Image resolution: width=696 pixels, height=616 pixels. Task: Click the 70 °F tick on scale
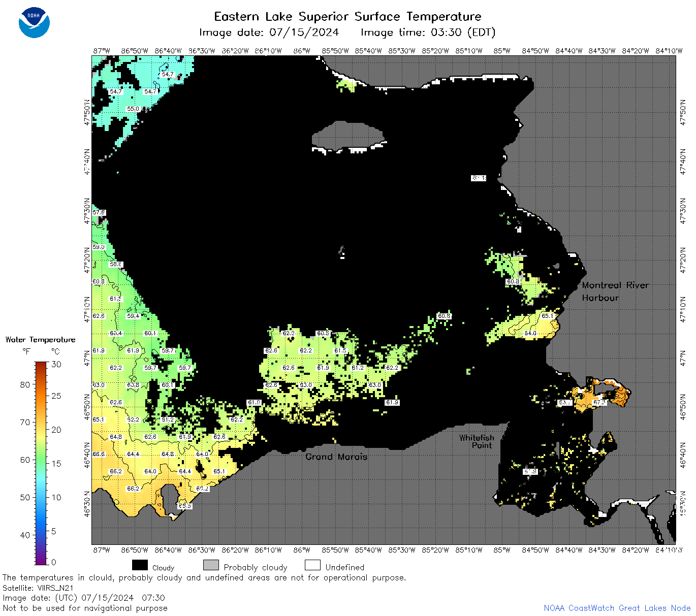coord(25,422)
